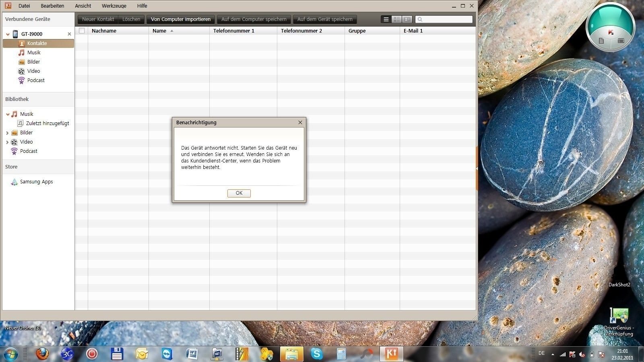The height and width of the screenshot is (362, 644).
Task: Select the device Bilder folder icon
Action: (21, 62)
